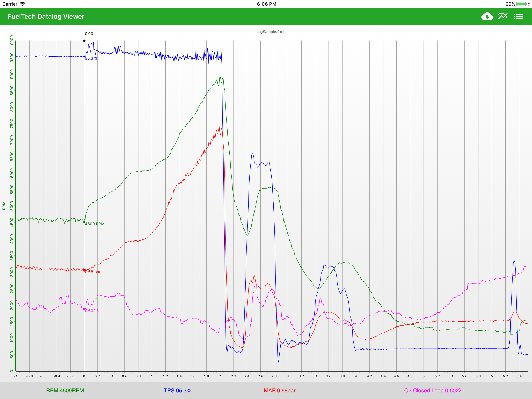
Task: Select the black cursor handle at 0.00 s
Action: point(84,41)
